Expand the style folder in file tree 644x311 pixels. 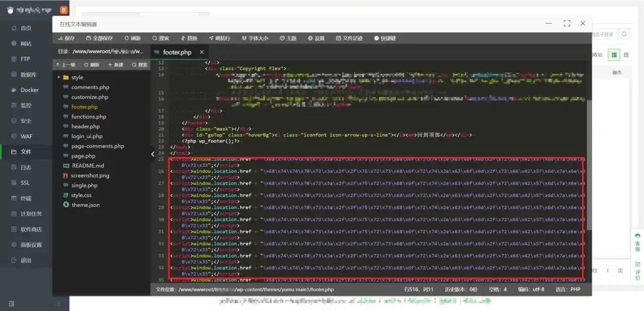click(x=69, y=77)
